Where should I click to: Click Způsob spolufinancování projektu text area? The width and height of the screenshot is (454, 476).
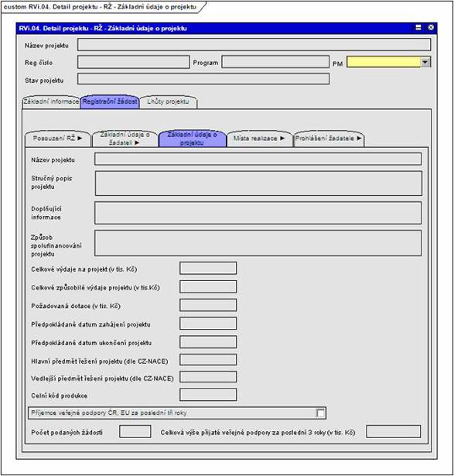(258, 243)
